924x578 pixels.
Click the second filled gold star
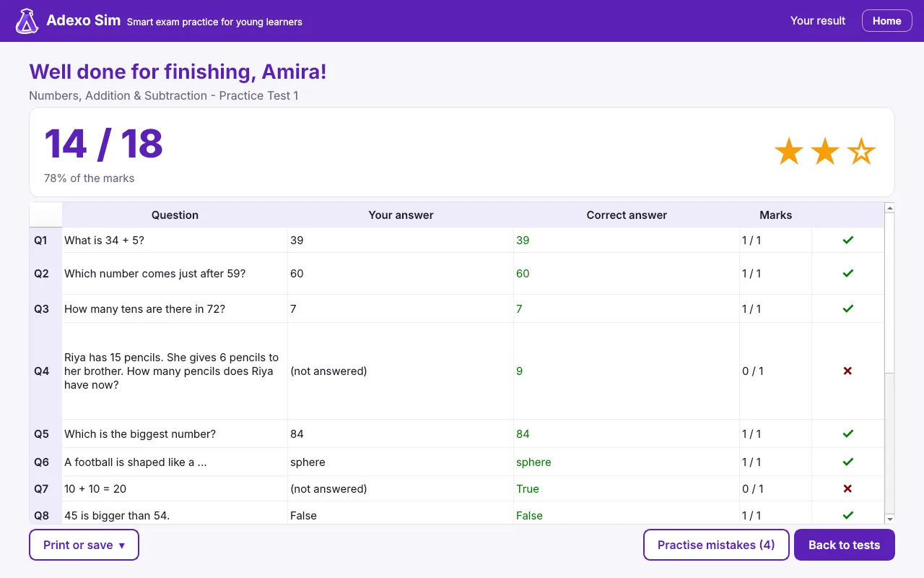coord(825,152)
